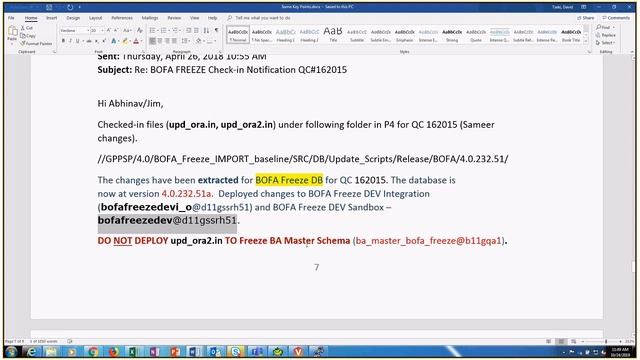Screen dimensions: 640x360
Task: Open the multilevel list menu
Action: (x=176, y=31)
